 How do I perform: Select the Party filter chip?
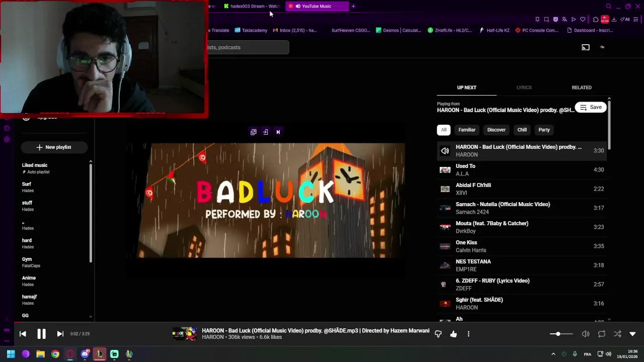(544, 130)
